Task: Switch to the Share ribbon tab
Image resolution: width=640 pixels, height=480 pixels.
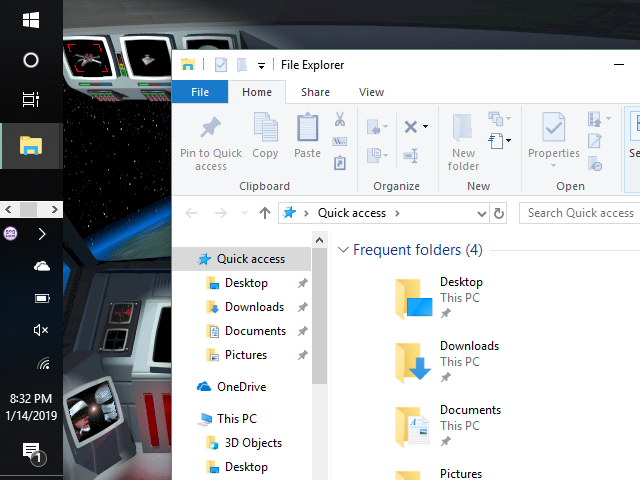Action: [315, 92]
